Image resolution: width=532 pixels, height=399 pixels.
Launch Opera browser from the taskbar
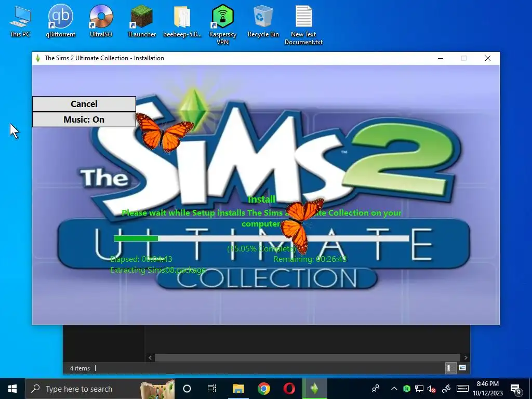[289, 389]
